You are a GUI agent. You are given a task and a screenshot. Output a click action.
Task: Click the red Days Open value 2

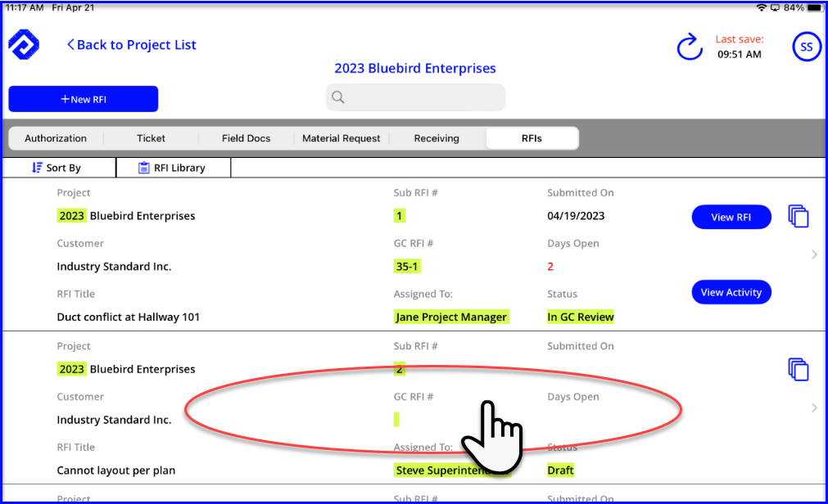click(550, 267)
